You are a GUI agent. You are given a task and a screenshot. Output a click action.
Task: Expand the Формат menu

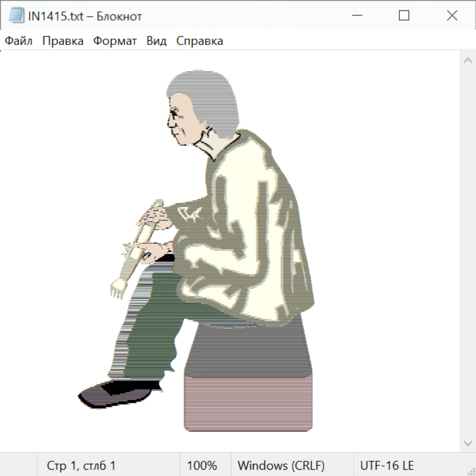115,41
